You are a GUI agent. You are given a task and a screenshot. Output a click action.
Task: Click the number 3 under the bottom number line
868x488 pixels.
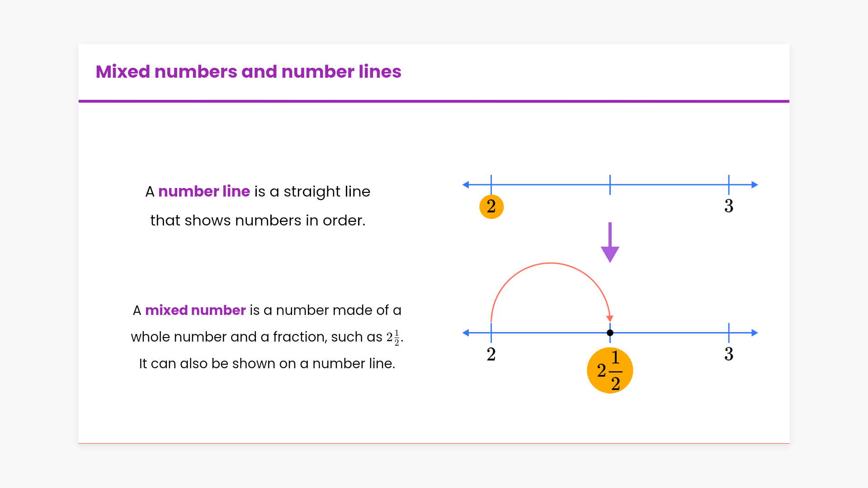pos(729,354)
